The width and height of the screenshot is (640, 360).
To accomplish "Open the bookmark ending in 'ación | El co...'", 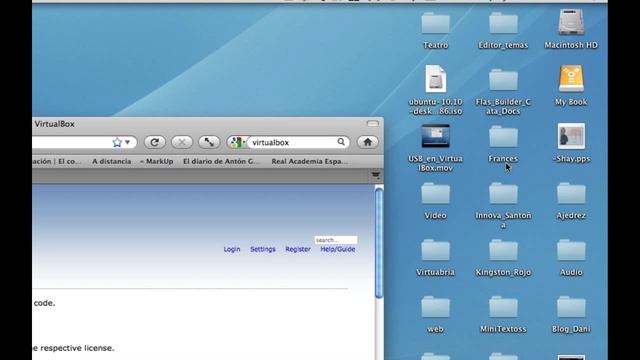I will click(57, 161).
